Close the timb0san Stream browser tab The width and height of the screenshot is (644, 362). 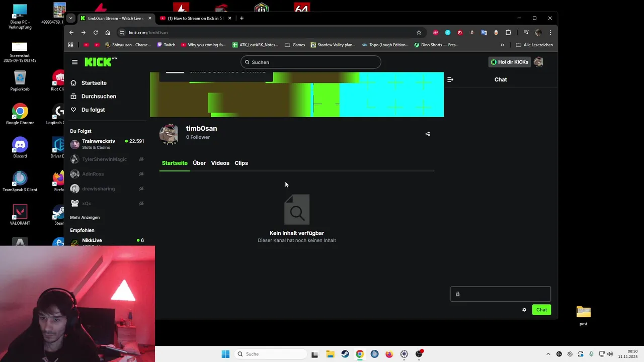tap(149, 18)
